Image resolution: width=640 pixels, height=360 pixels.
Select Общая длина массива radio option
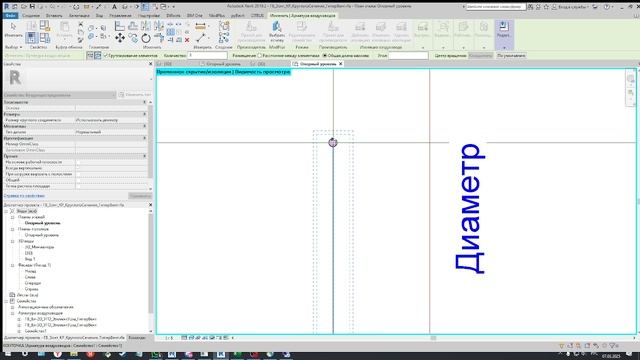(325, 56)
